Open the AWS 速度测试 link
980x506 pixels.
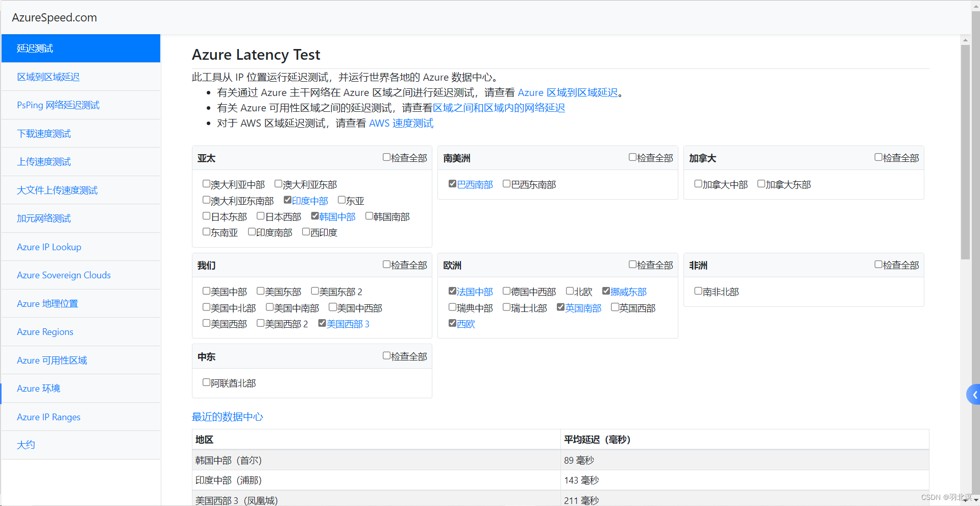[401, 123]
